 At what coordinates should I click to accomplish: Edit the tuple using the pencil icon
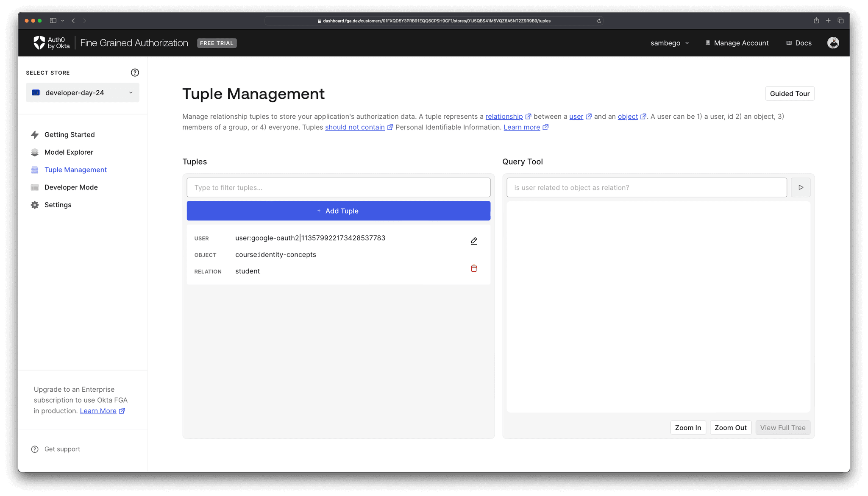474,240
